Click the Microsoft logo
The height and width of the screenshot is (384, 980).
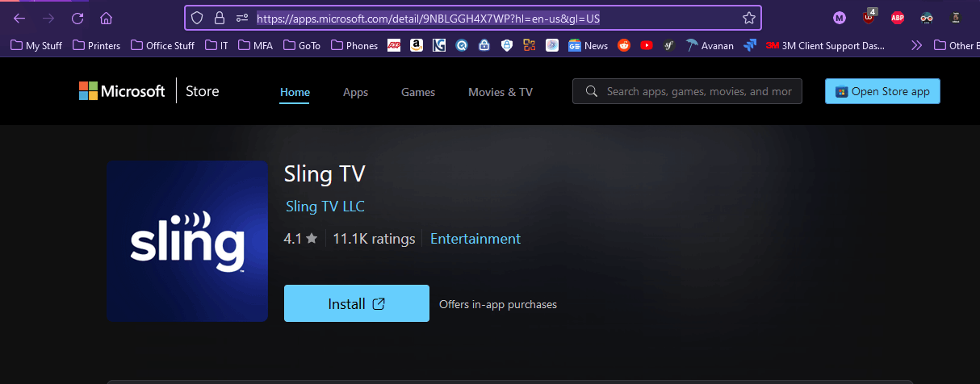tap(122, 91)
